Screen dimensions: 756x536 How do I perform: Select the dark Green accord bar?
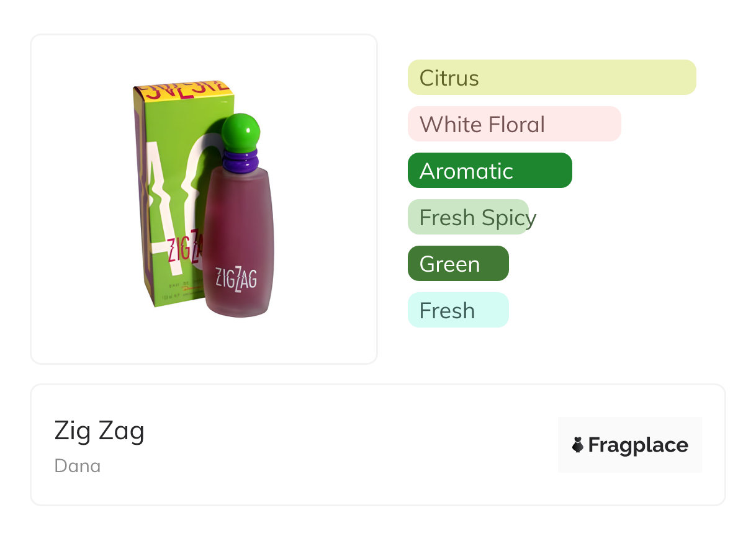tap(458, 264)
